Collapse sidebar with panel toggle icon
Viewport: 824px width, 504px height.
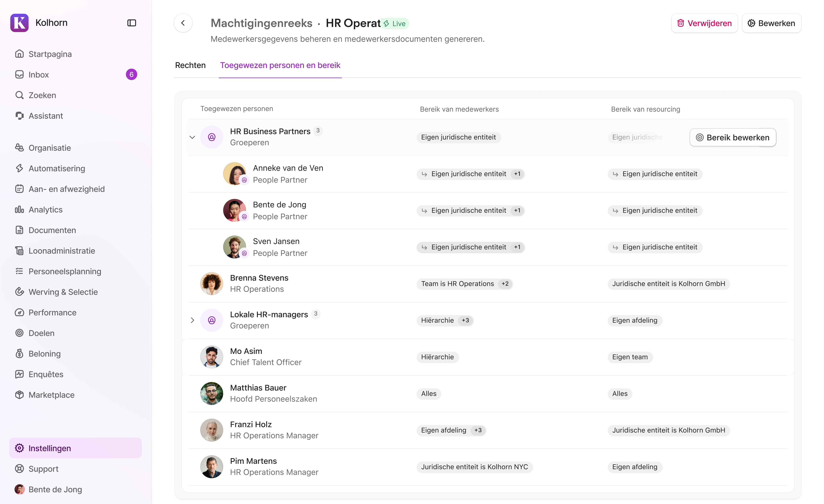(x=131, y=23)
